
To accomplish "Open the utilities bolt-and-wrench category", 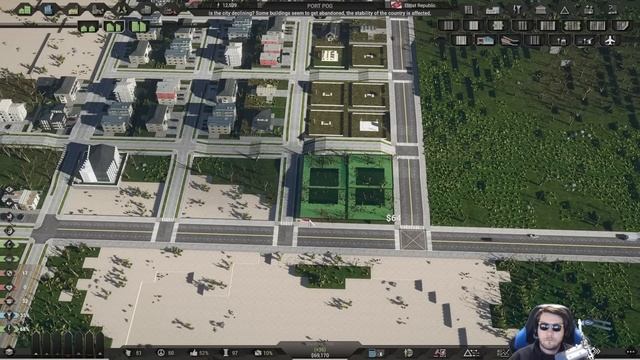I will (x=517, y=10).
